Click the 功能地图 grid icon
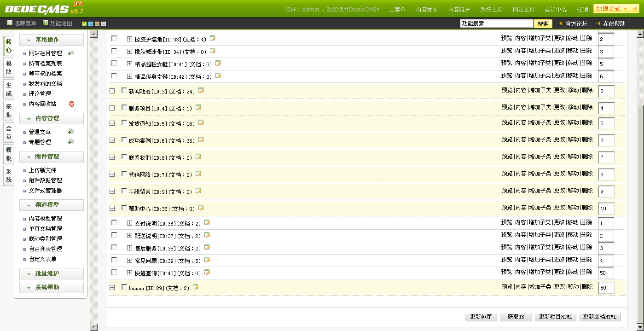Image resolution: width=644 pixels, height=331 pixels. (45, 23)
